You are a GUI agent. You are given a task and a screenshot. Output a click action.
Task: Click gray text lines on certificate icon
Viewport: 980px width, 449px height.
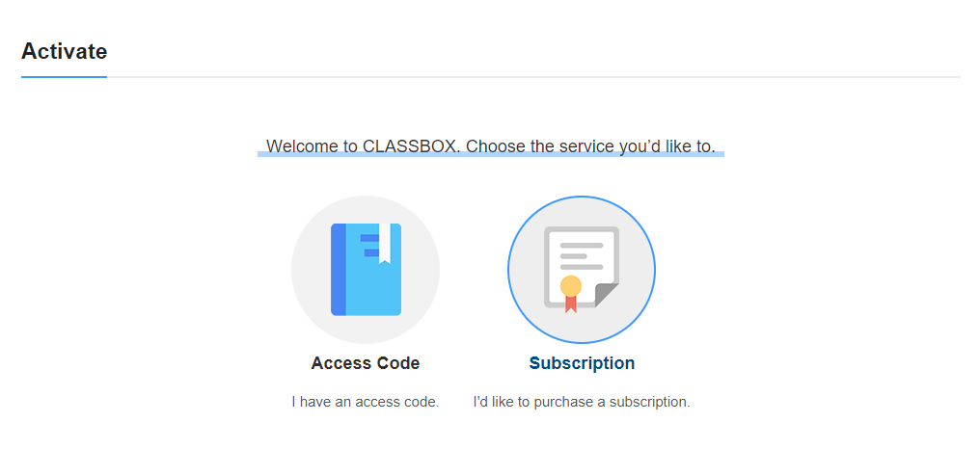pos(582,256)
